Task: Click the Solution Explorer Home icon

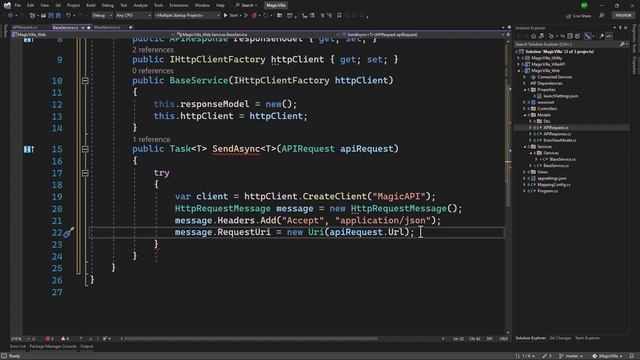Action: 533,36
